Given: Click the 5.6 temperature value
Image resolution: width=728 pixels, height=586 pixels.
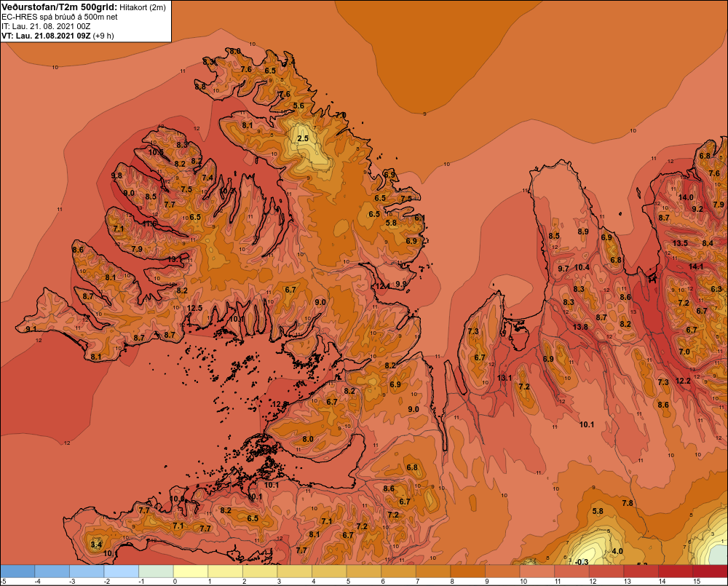Looking at the screenshot, I should (298, 106).
